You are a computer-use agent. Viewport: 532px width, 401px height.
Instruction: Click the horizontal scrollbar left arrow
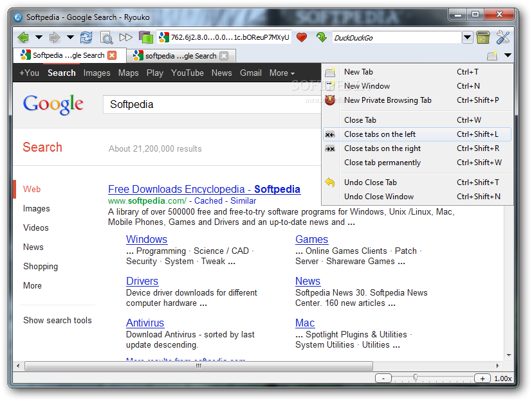tap(18, 366)
